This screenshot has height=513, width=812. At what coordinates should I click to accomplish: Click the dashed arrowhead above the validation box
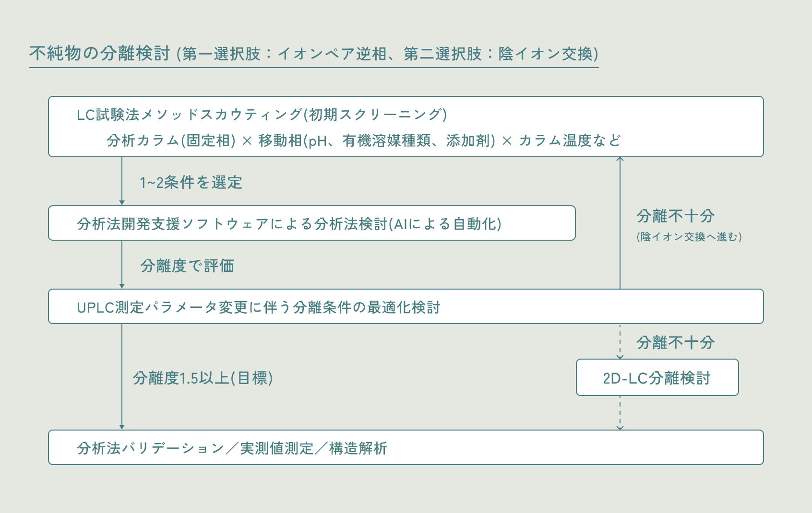point(620,428)
